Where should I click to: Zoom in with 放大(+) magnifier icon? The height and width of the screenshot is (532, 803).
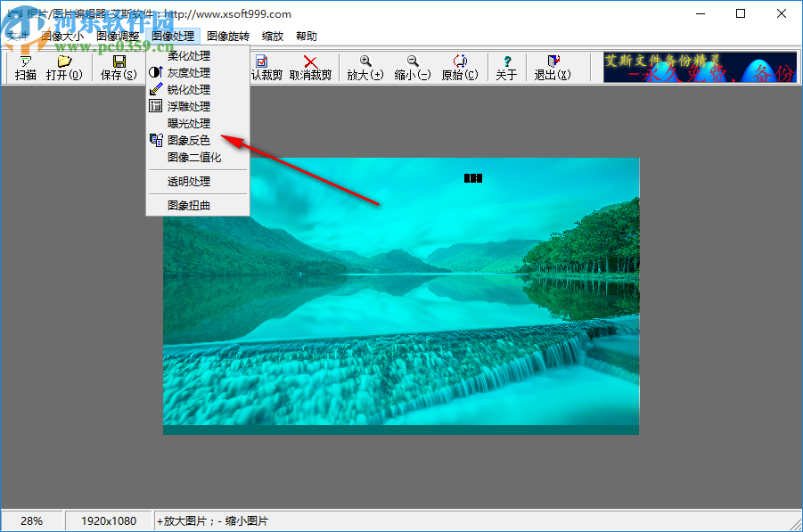pyautogui.click(x=365, y=68)
